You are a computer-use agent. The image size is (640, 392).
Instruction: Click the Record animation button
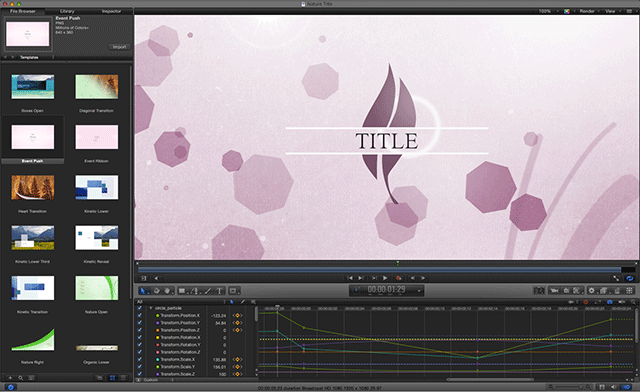click(399, 278)
